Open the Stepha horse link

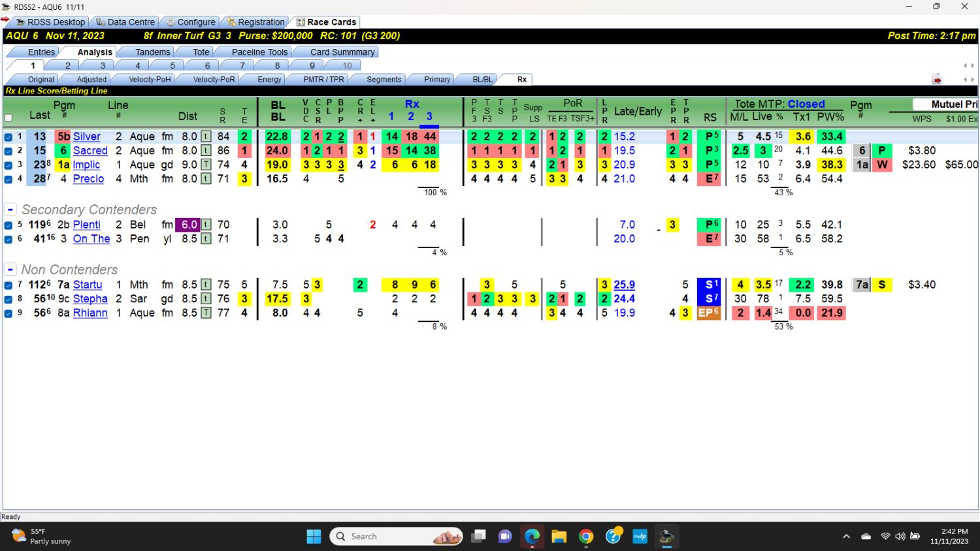point(90,299)
